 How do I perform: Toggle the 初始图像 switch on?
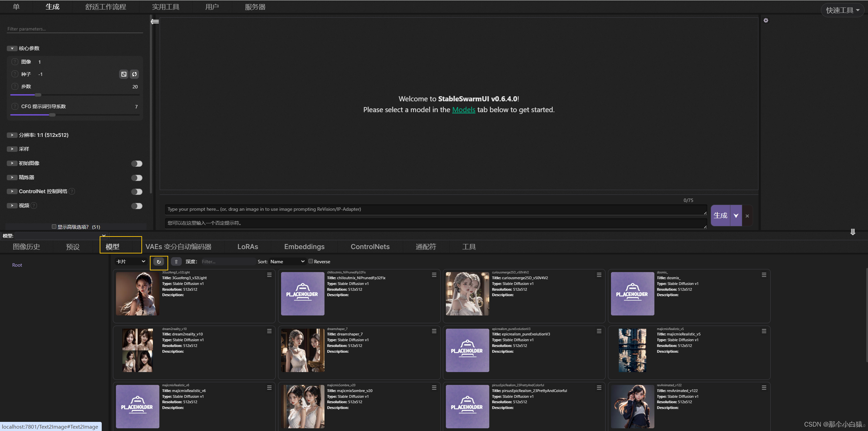tap(137, 164)
